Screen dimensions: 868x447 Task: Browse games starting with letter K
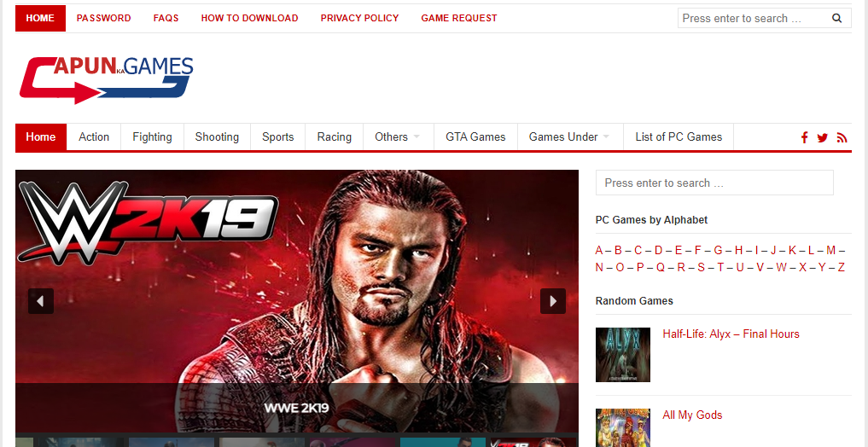click(792, 250)
